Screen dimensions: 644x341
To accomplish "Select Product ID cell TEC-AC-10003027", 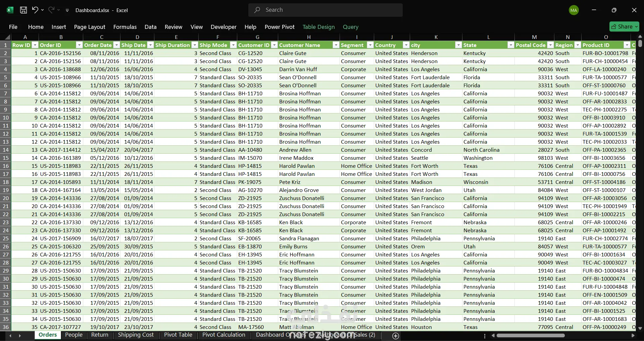I will pos(606,262).
